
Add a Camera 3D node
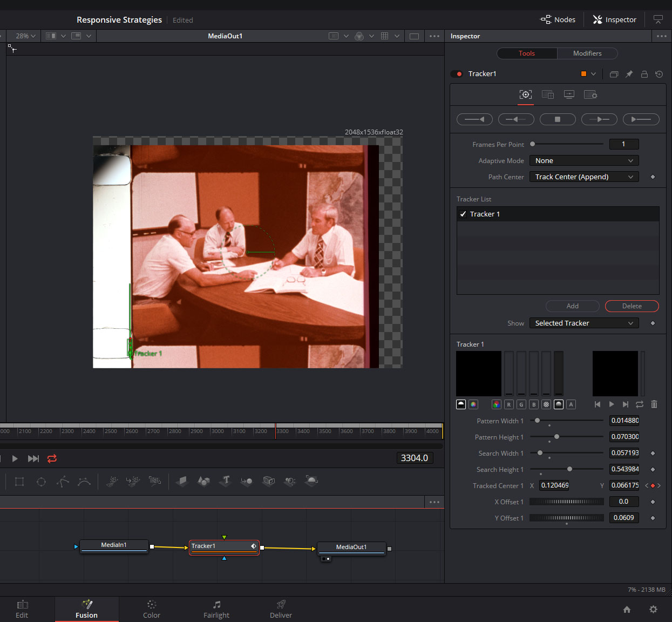[268, 482]
